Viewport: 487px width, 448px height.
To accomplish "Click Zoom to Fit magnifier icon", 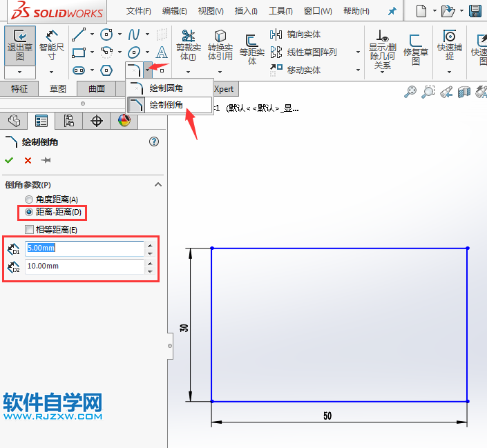I will tap(410, 92).
